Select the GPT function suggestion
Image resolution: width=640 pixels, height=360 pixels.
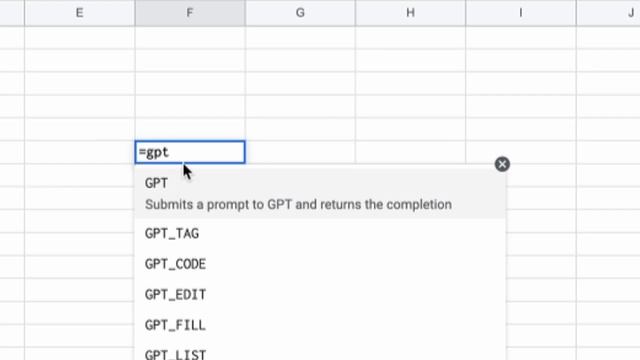tap(320, 193)
